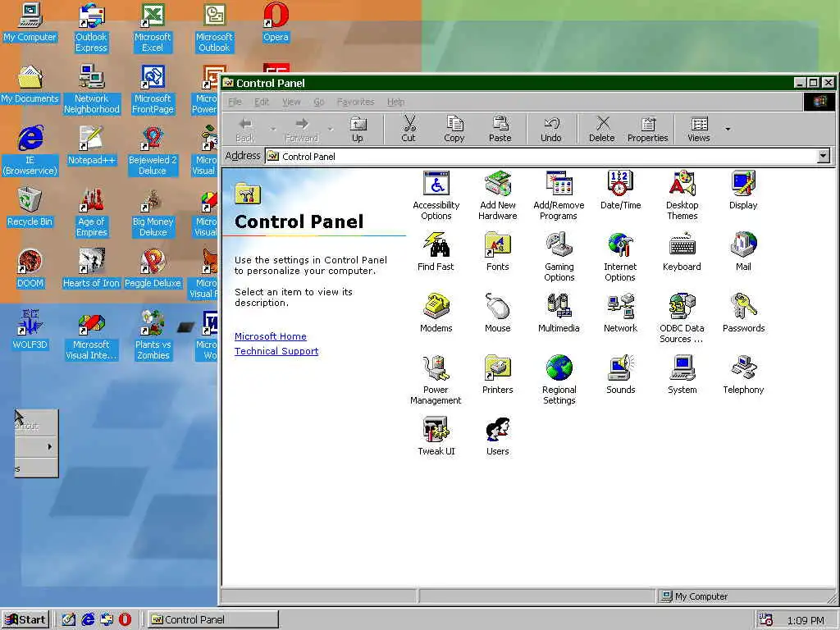Screen dimensions: 840x630
Task: Click the Cut toolbar button
Action: 409,130
